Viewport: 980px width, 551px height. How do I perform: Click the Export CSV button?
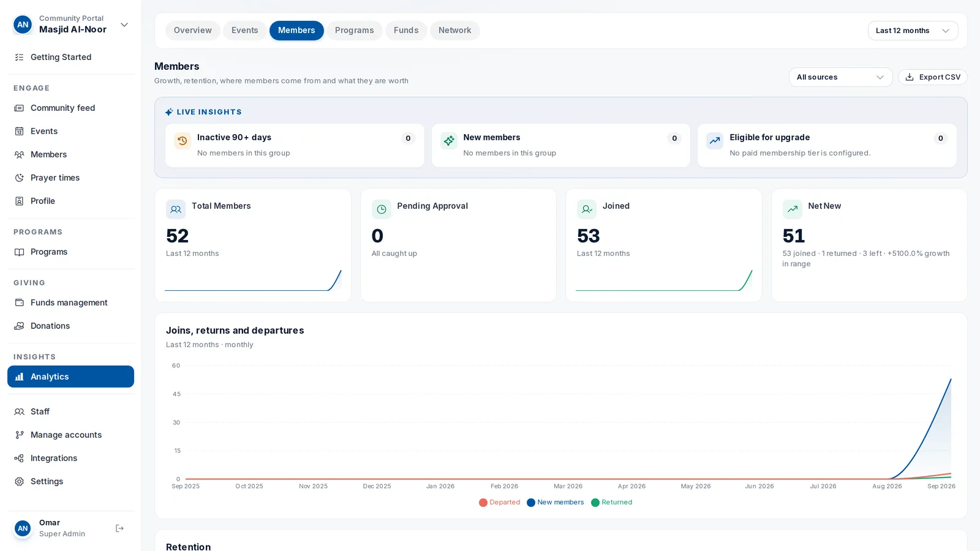pos(932,77)
